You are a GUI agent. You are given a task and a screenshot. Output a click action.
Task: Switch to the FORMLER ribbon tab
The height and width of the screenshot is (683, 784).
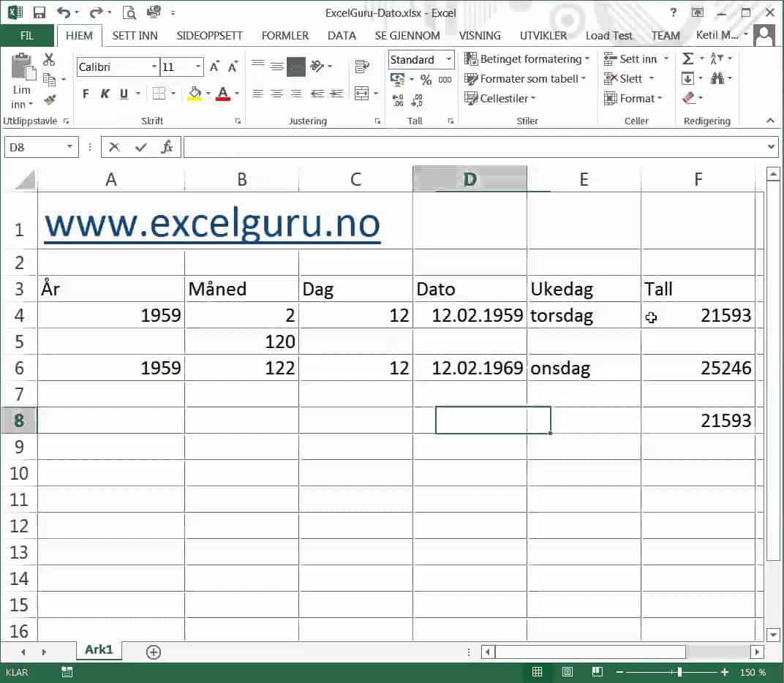[284, 35]
